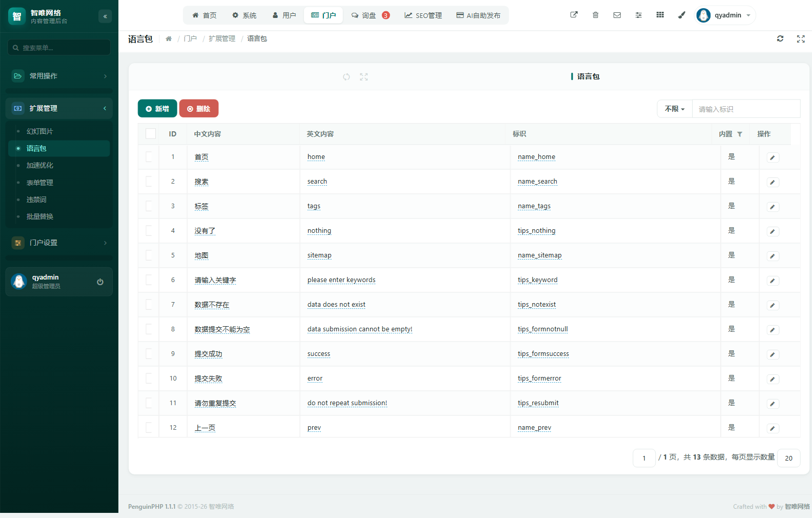The width and height of the screenshot is (812, 518).
Task: Open 加速优化 in sidebar
Action: pyautogui.click(x=59, y=165)
